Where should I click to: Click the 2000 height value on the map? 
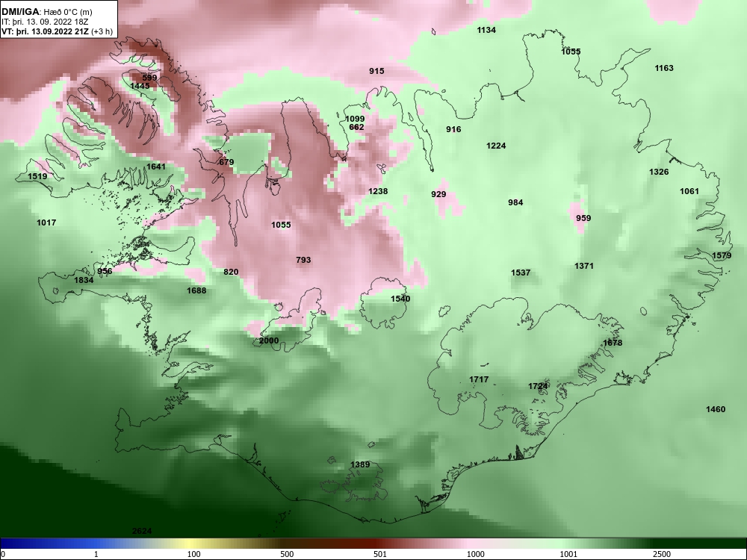coord(269,341)
